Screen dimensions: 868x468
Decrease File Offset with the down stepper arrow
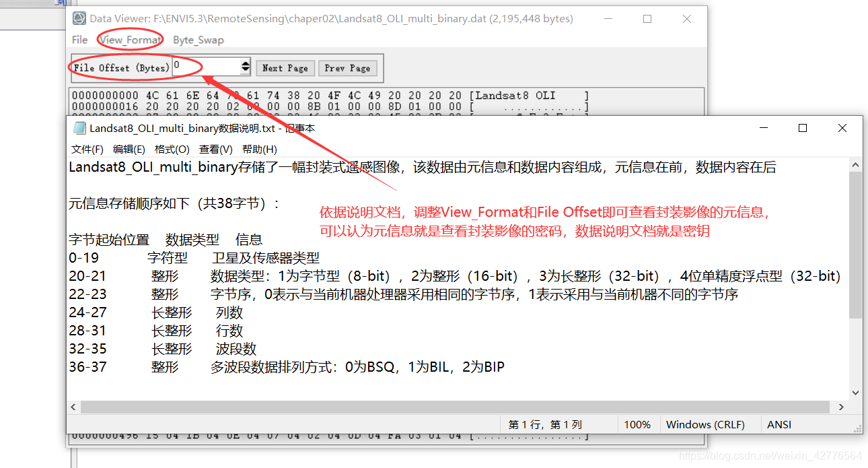click(246, 71)
